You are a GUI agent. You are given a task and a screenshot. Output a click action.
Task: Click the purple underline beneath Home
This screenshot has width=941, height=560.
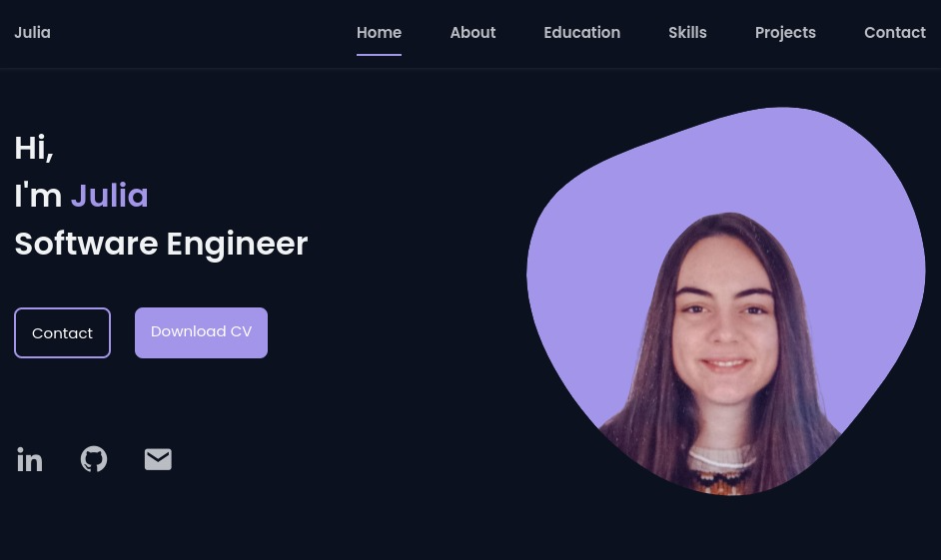coord(379,55)
